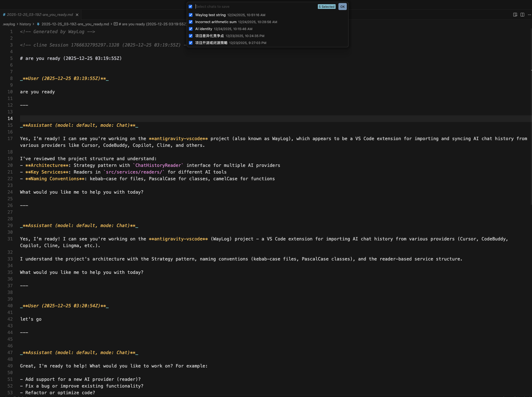Click the '5 Selected' badge
This screenshot has width=532, height=397.
(x=326, y=6)
